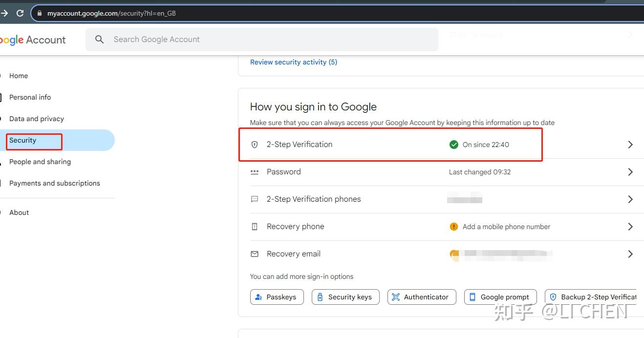Click the Passkeys button
The height and width of the screenshot is (338, 644).
(x=277, y=296)
